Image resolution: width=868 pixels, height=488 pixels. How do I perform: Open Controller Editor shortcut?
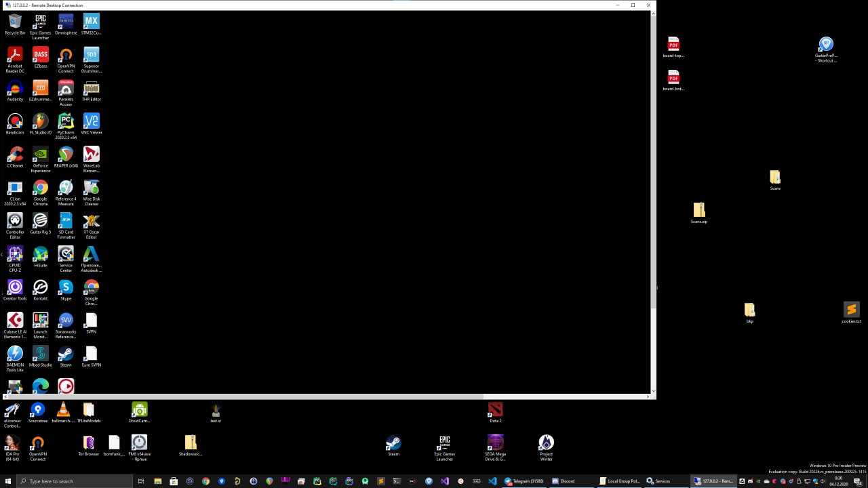[x=15, y=225]
